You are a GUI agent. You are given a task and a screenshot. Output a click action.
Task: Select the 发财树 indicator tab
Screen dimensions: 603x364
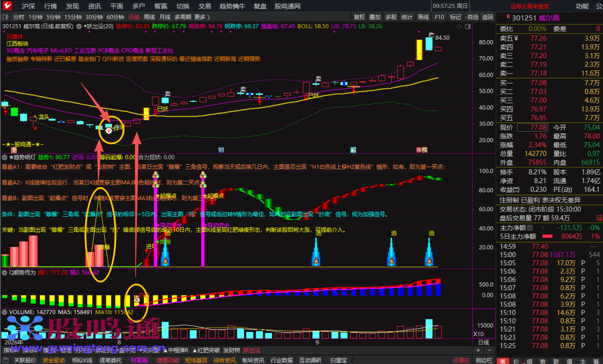232,350
